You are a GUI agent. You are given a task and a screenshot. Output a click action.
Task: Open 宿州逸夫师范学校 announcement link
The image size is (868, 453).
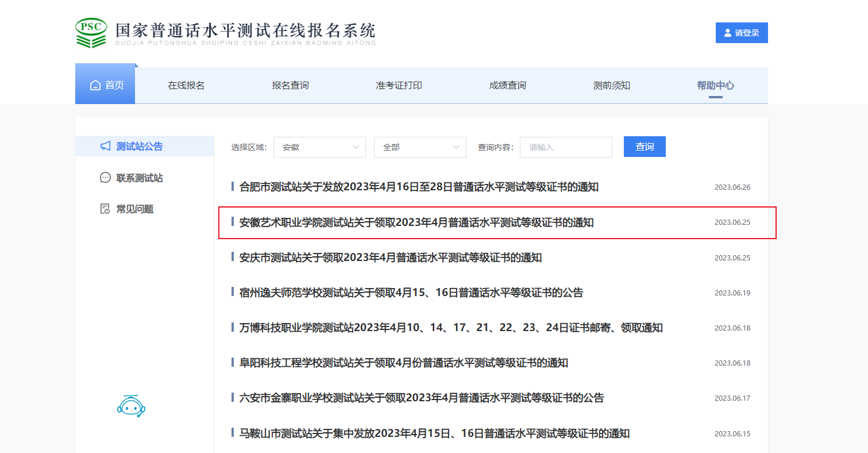click(411, 293)
